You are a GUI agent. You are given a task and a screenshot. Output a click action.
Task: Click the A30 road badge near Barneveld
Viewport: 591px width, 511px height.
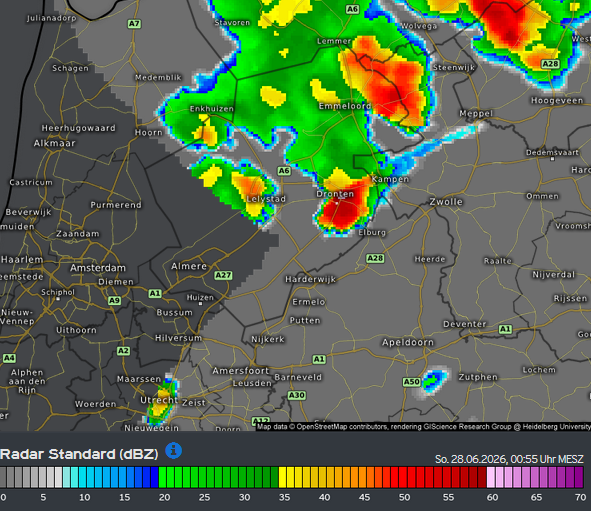point(297,395)
